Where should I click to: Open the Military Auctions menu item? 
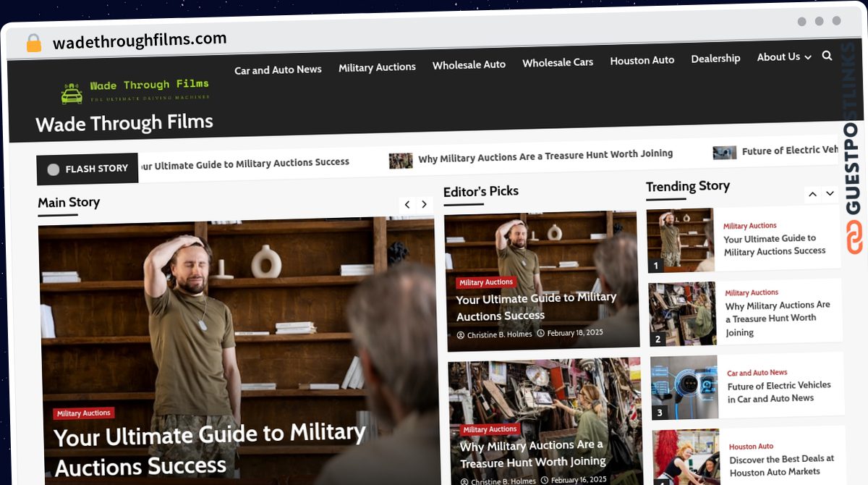(x=377, y=67)
